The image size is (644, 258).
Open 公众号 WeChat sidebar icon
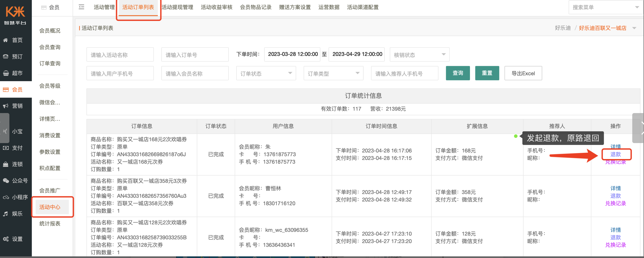5,181
